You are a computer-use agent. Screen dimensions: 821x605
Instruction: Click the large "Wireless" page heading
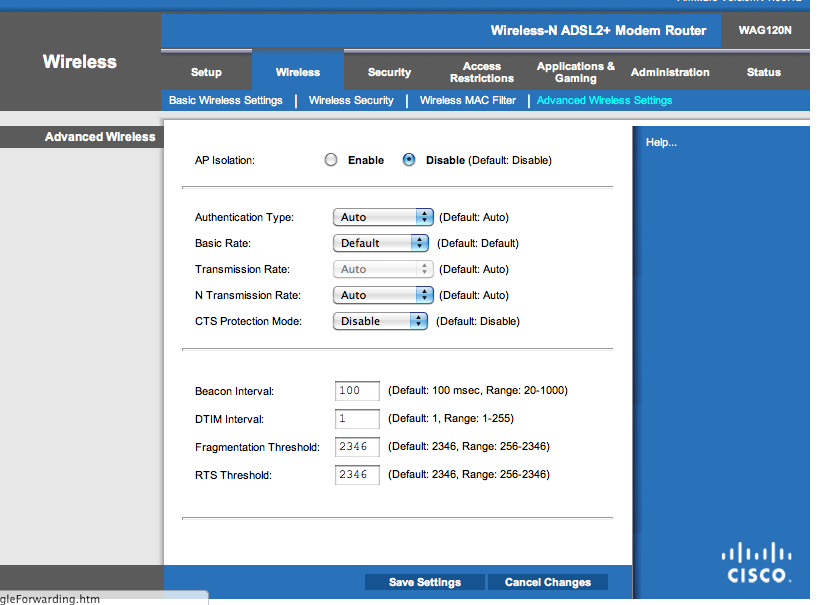pyautogui.click(x=80, y=62)
